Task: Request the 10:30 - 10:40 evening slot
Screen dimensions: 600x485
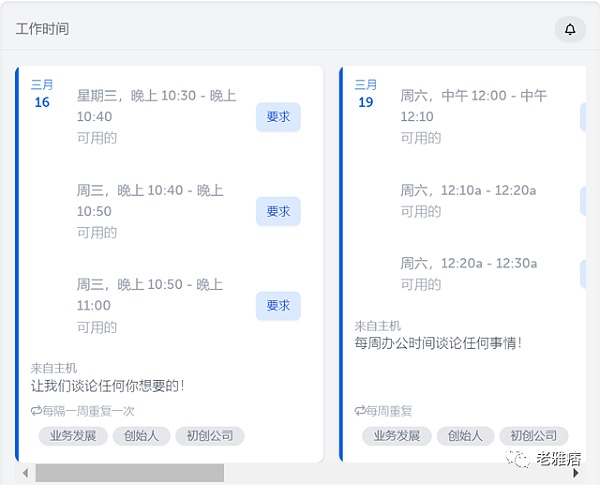Action: coord(278,117)
